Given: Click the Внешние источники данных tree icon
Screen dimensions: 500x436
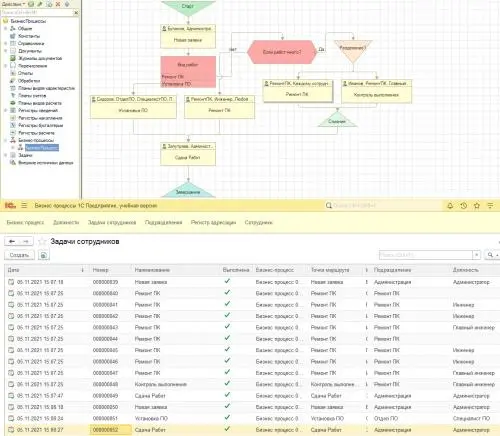Looking at the screenshot, I should tap(13, 163).
